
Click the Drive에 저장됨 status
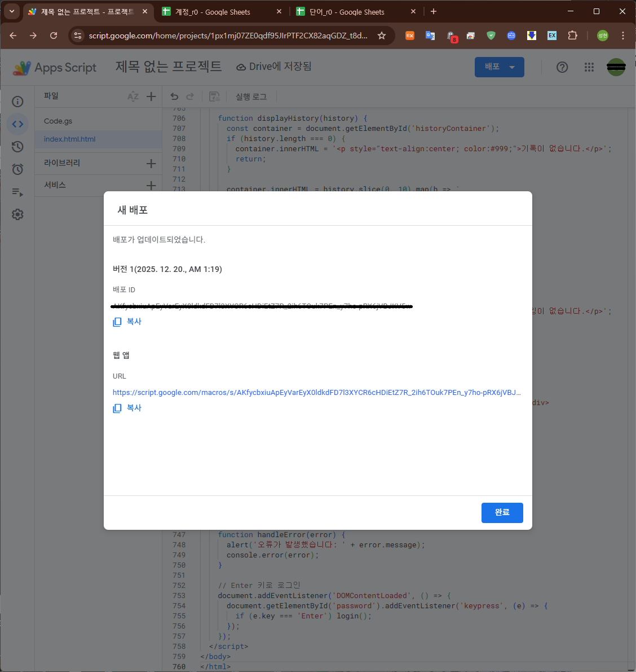[x=274, y=67]
